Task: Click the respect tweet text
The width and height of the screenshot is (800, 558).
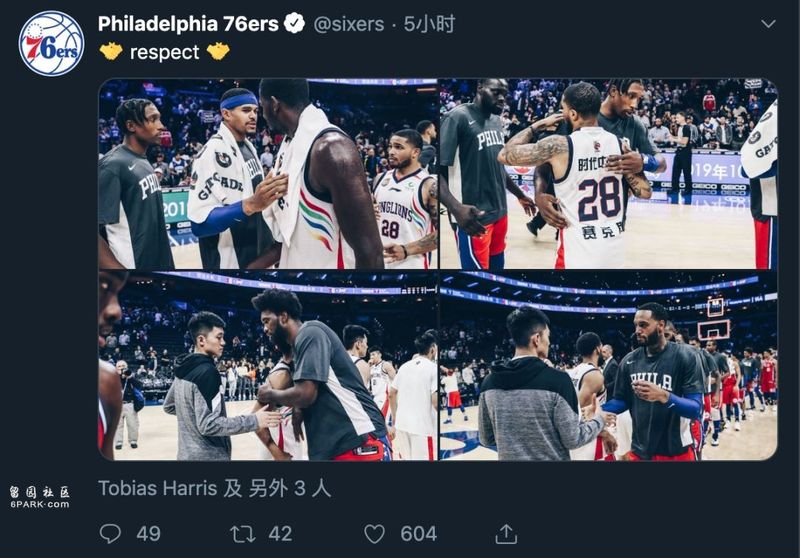Action: pyautogui.click(x=164, y=52)
